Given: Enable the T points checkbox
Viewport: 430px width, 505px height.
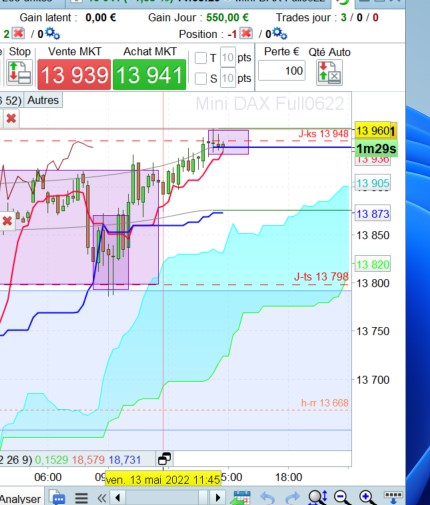Looking at the screenshot, I should click(x=200, y=58).
